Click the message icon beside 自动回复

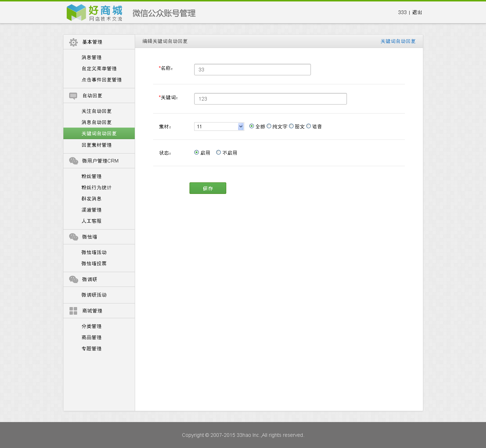(x=73, y=96)
